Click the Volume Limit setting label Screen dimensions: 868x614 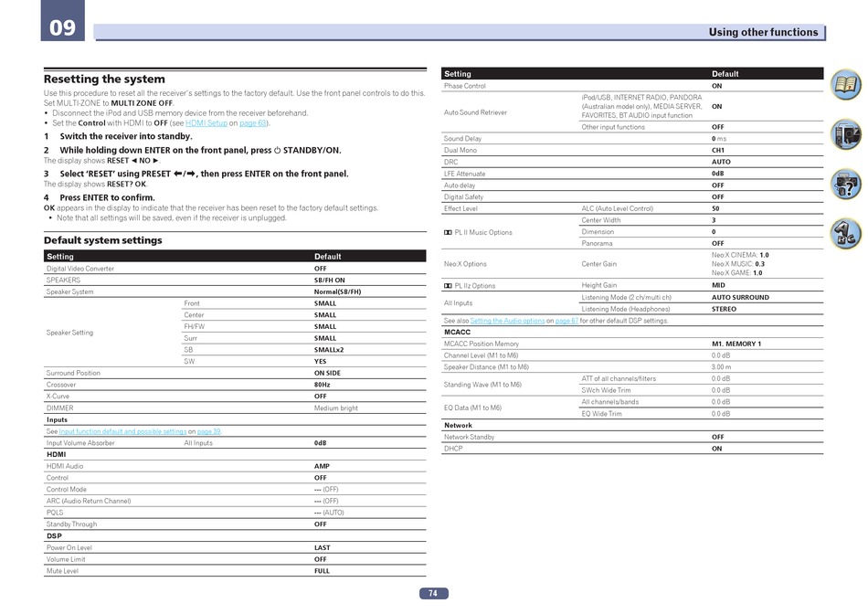tap(66, 559)
